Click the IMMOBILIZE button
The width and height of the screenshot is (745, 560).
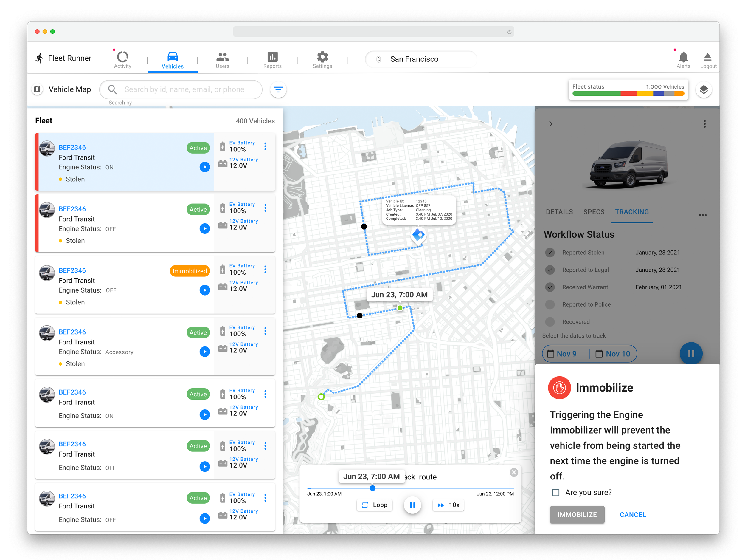tap(577, 514)
